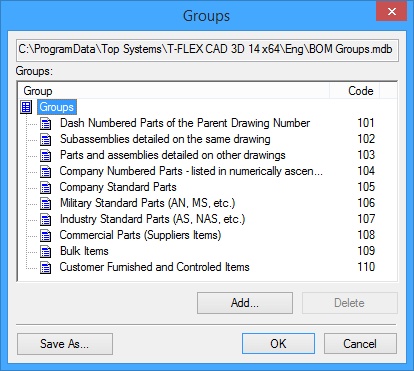Click the Group column header

pos(175,91)
